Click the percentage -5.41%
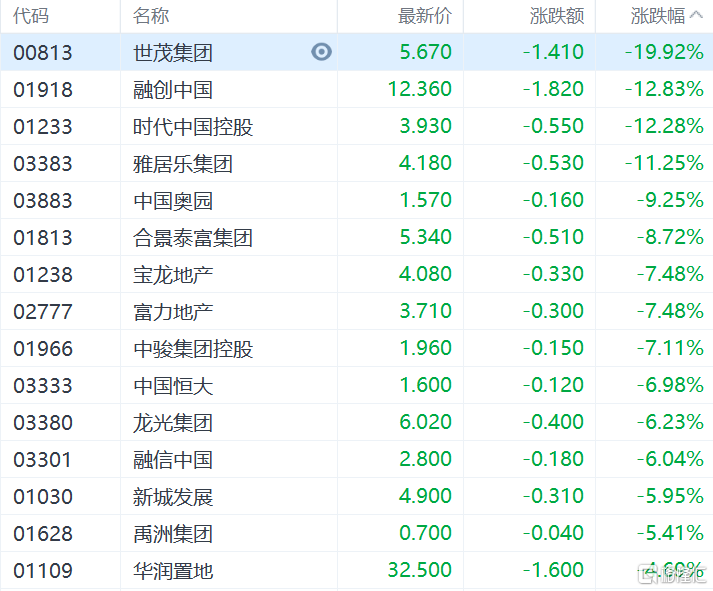This screenshot has width=713, height=591. [670, 533]
